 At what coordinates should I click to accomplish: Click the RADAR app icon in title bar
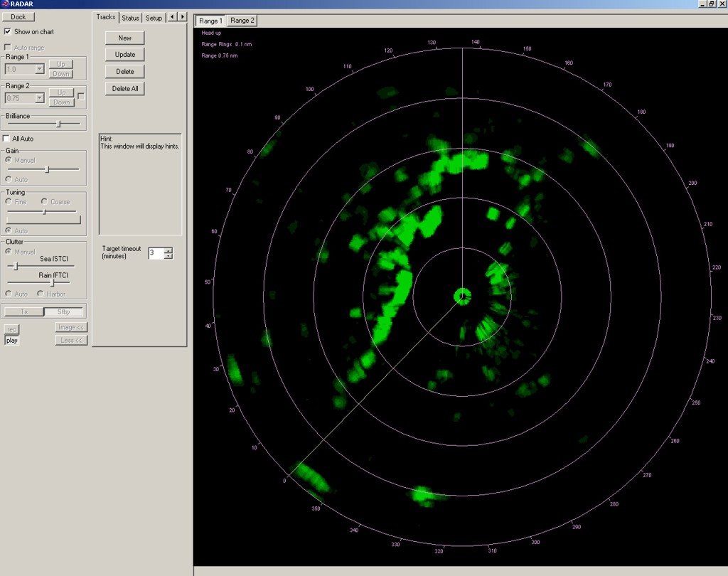[x=5, y=4]
